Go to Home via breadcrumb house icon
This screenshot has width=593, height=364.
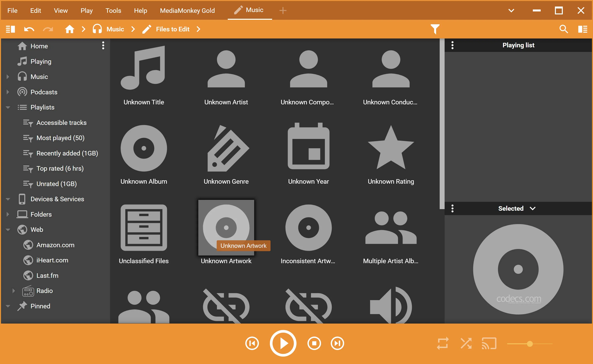pyautogui.click(x=69, y=29)
